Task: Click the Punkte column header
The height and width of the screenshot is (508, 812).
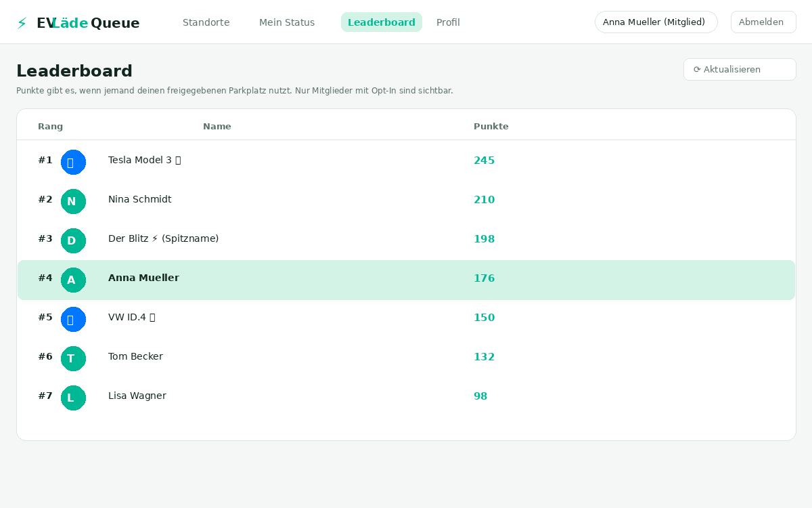Action: (x=491, y=126)
